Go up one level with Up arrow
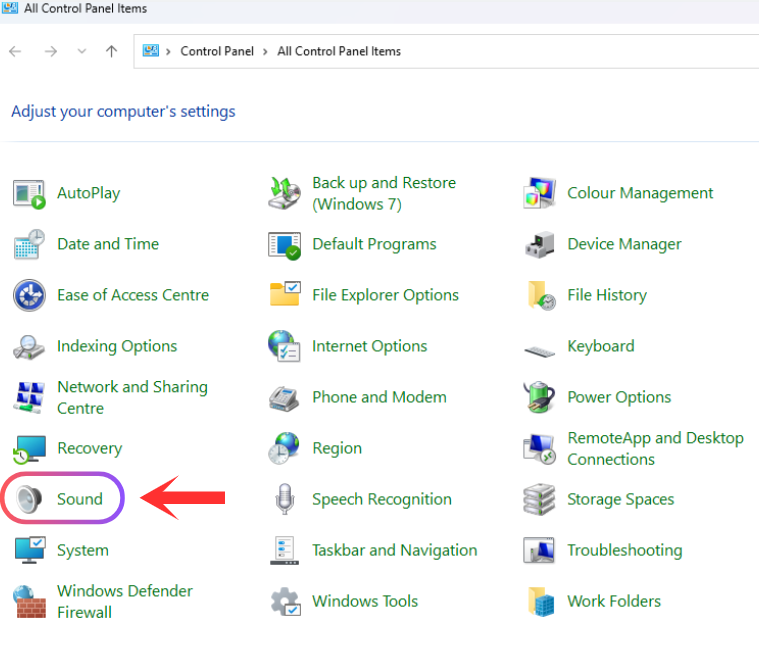The height and width of the screenshot is (656, 759). [111, 51]
